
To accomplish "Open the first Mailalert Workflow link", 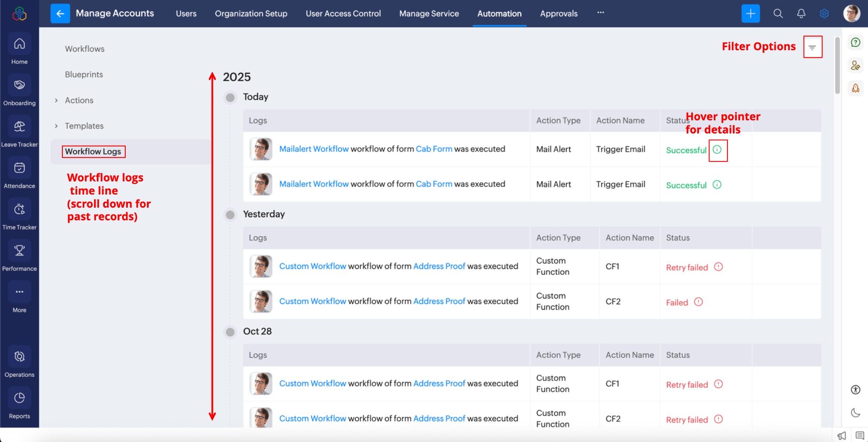I will (x=314, y=149).
